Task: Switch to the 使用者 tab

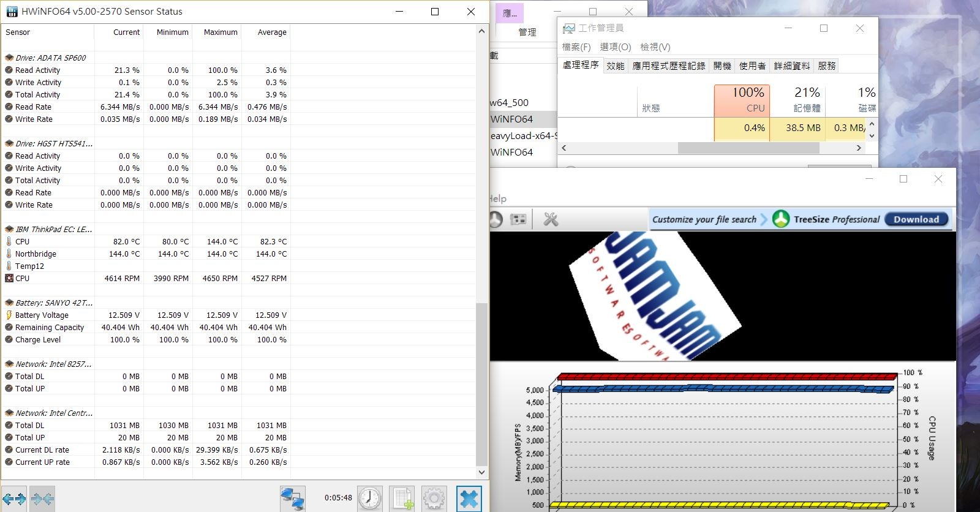Action: pos(752,66)
